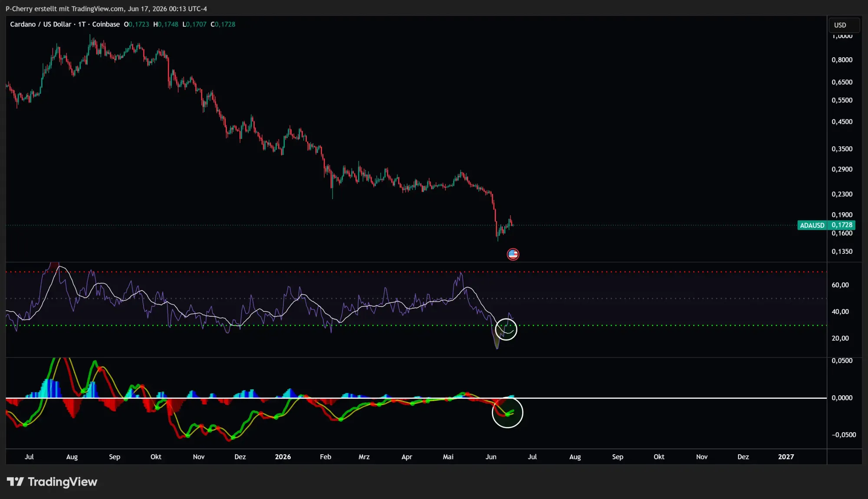Click the RSI 60,00 axis label
This screenshot has height=499, width=868.
coord(840,285)
